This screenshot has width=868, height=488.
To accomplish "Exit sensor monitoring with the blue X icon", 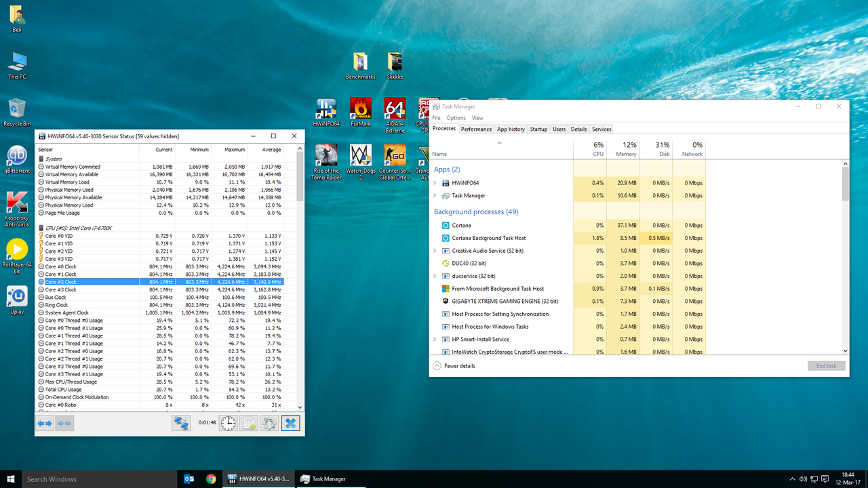I will click(x=290, y=423).
